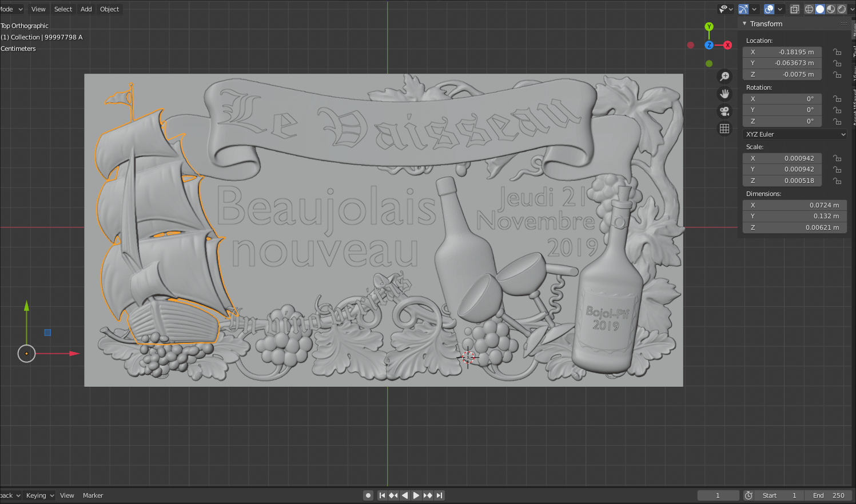The image size is (856, 504).
Task: Open the selectability and visibility dropdown
Action: [x=726, y=9]
